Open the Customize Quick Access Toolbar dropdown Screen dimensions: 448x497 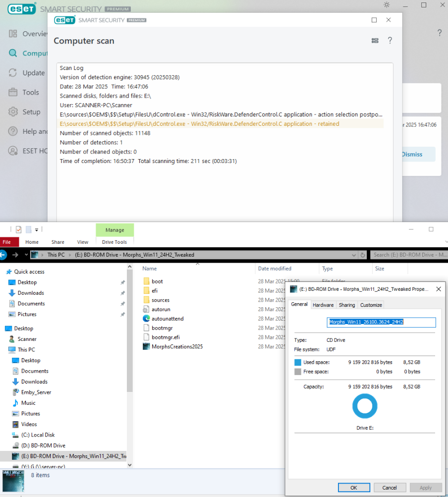(37, 230)
